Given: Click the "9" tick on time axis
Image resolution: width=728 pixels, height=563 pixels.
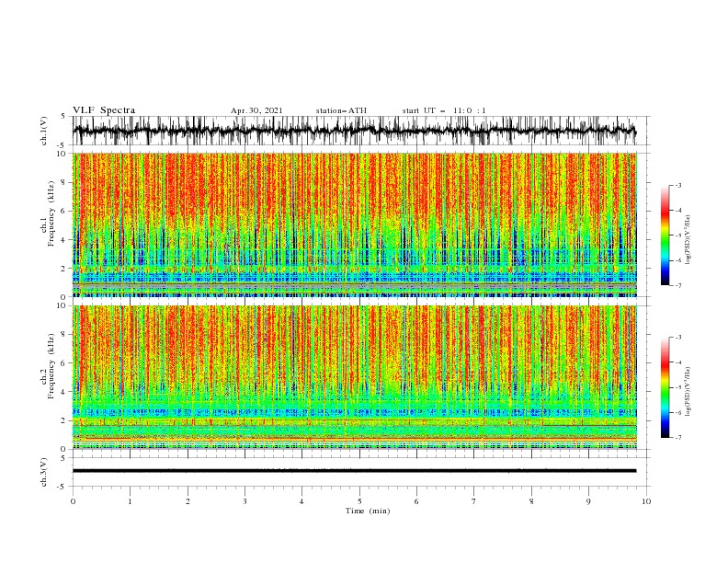Looking at the screenshot, I should pyautogui.click(x=588, y=501).
